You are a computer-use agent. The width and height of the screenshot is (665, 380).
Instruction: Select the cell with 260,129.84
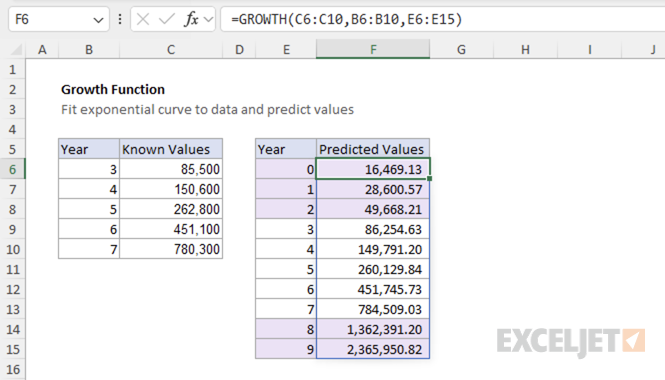pos(373,269)
